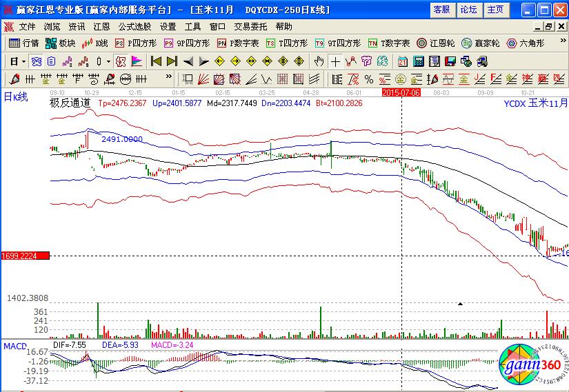
Task: Open the P四方形 square tool
Action: click(x=137, y=43)
